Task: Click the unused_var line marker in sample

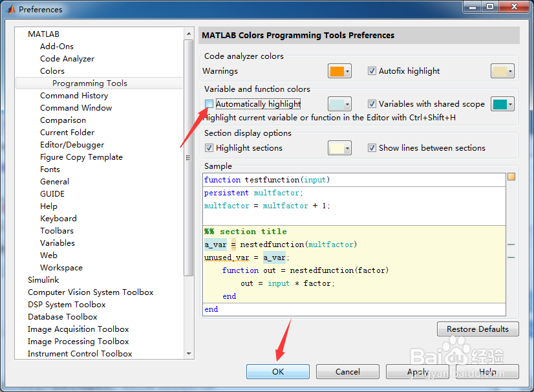Action: (x=511, y=257)
